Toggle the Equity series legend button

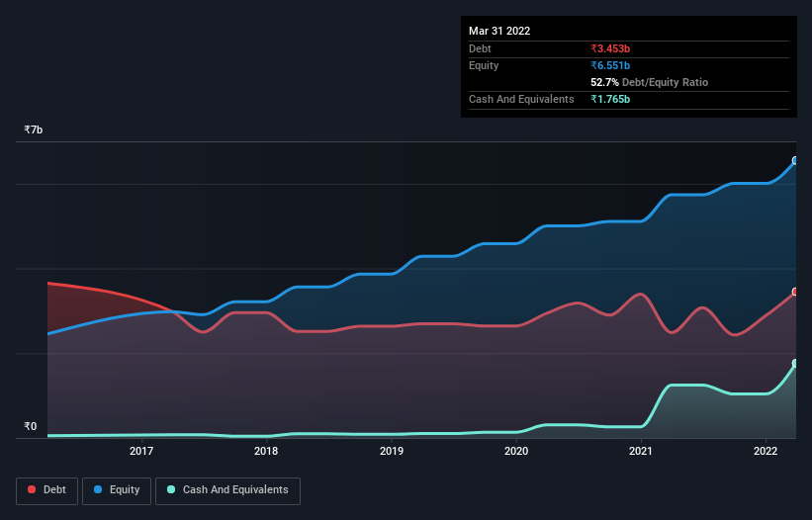[117, 490]
